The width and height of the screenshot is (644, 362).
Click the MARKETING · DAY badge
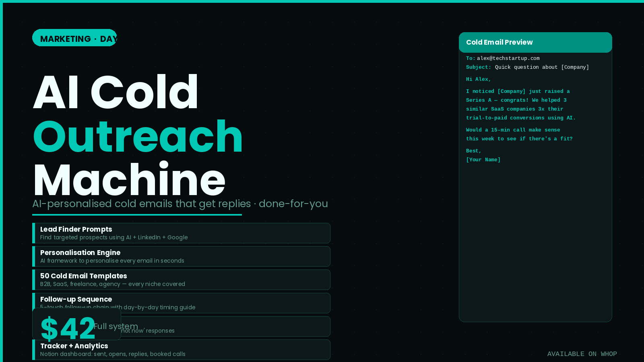74,38
